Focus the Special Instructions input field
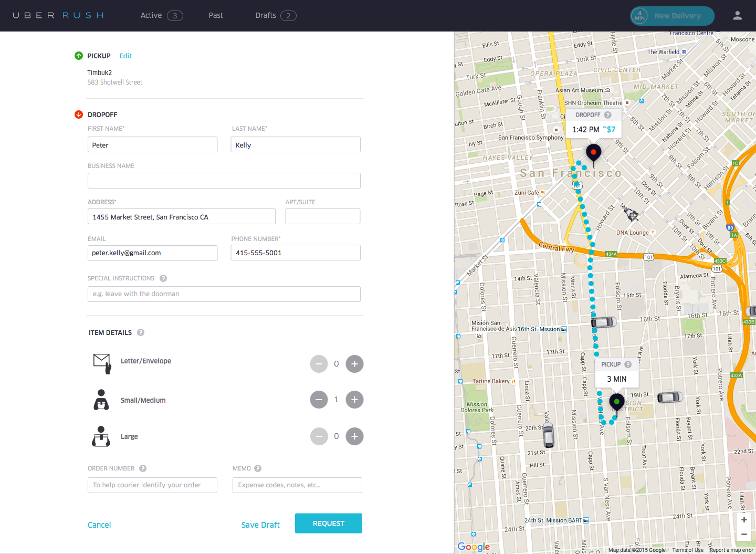This screenshot has width=756, height=554. (x=224, y=294)
